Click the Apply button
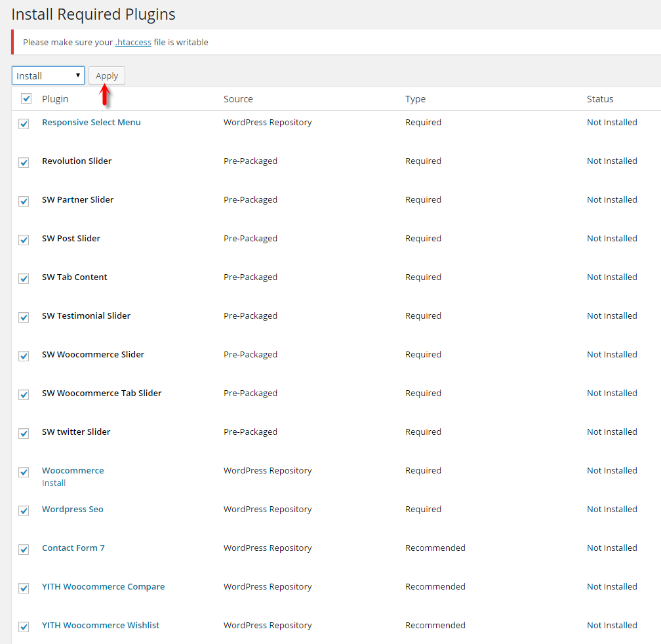This screenshot has height=644, width=661. pyautogui.click(x=107, y=75)
